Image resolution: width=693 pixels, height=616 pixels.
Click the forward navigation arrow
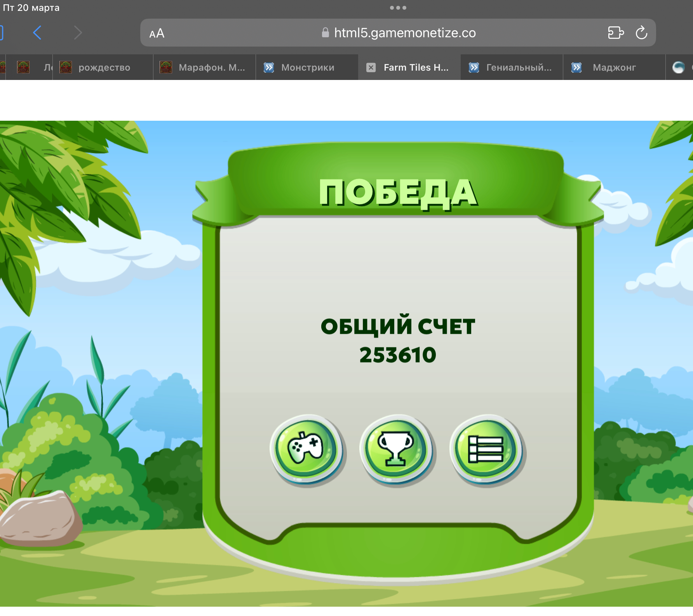coord(78,33)
